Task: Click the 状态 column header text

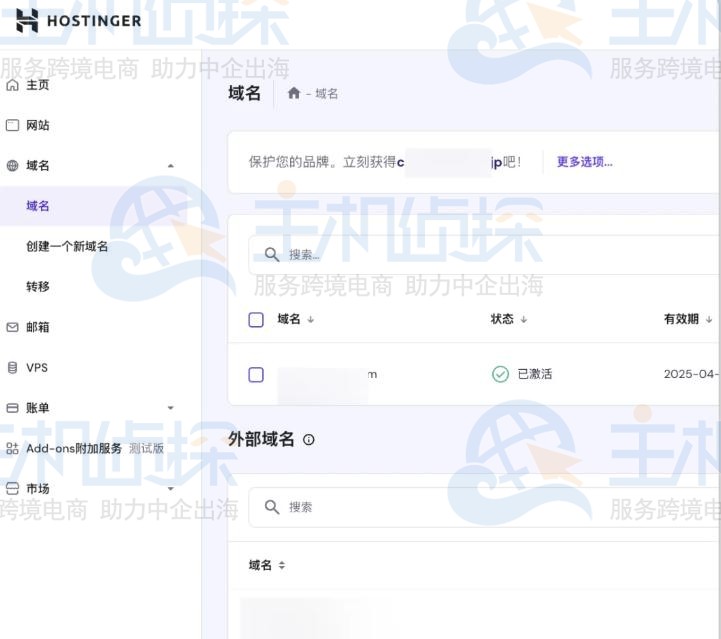Action: pos(502,319)
